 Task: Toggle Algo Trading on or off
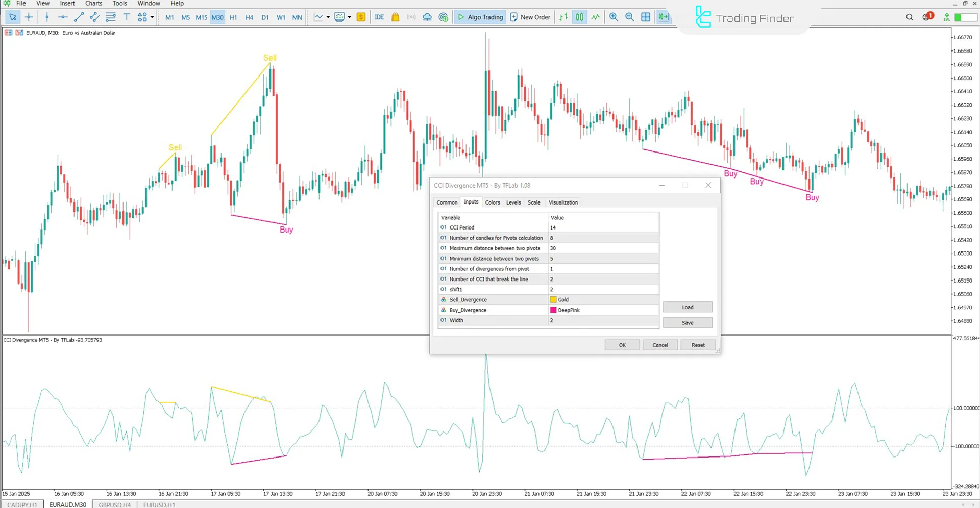480,17
